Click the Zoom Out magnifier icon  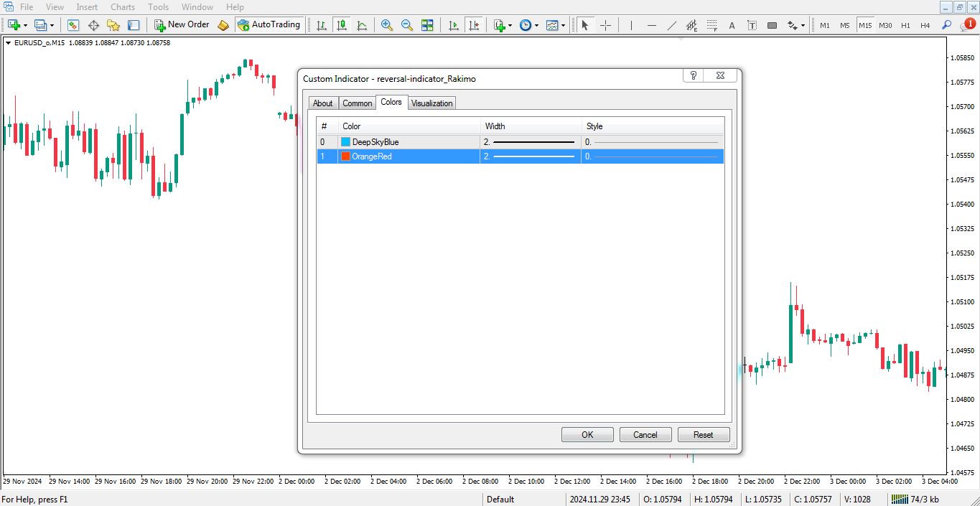[x=407, y=25]
